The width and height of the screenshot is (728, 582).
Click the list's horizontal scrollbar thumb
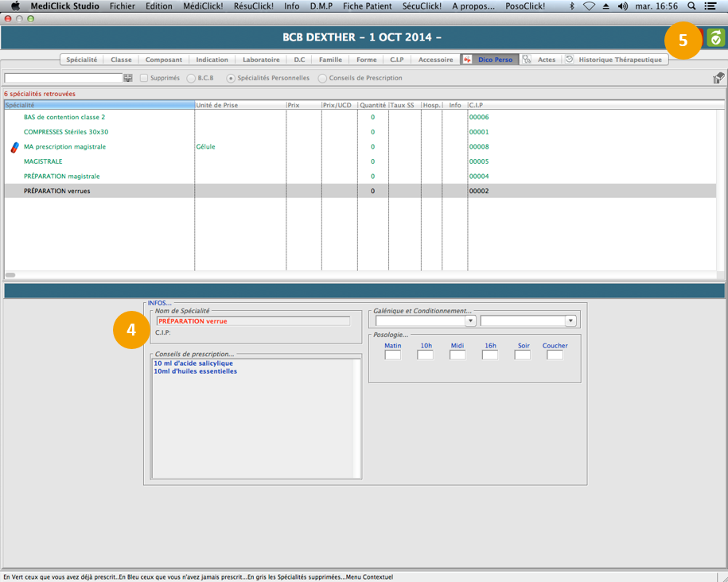tap(10, 275)
